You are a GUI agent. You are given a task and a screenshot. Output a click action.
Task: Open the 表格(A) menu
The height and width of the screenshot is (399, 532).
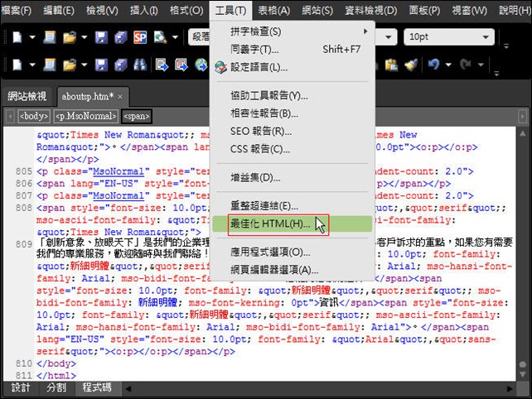[x=273, y=11]
